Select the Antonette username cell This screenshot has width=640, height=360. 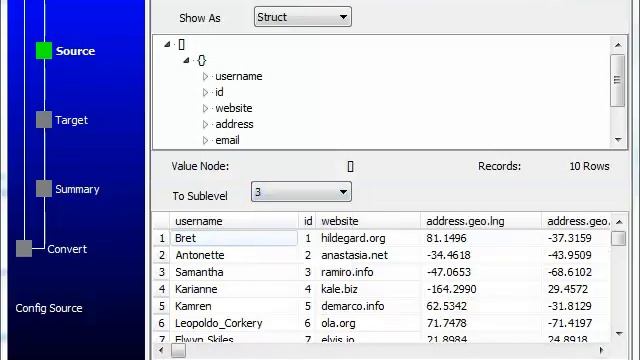pyautogui.click(x=234, y=255)
